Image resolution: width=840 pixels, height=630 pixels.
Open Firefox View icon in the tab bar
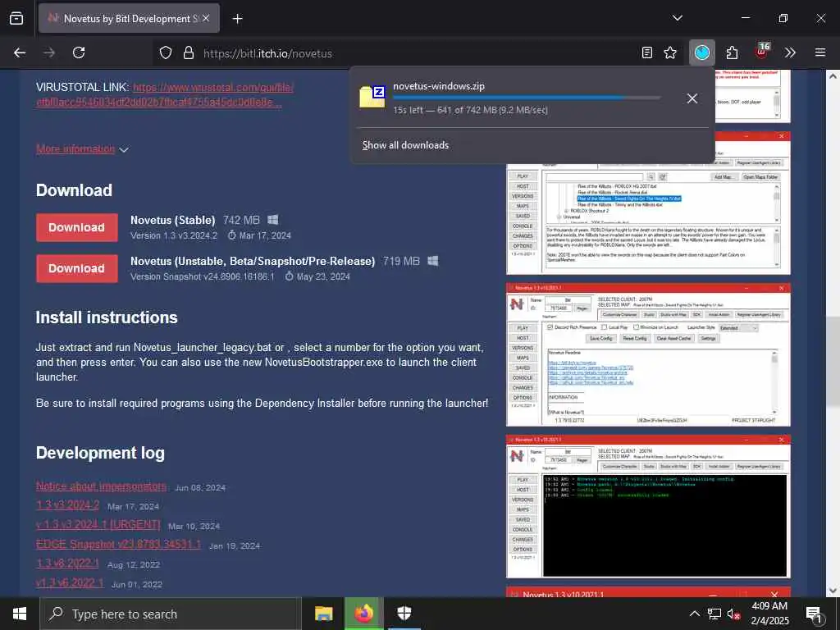coord(16,19)
